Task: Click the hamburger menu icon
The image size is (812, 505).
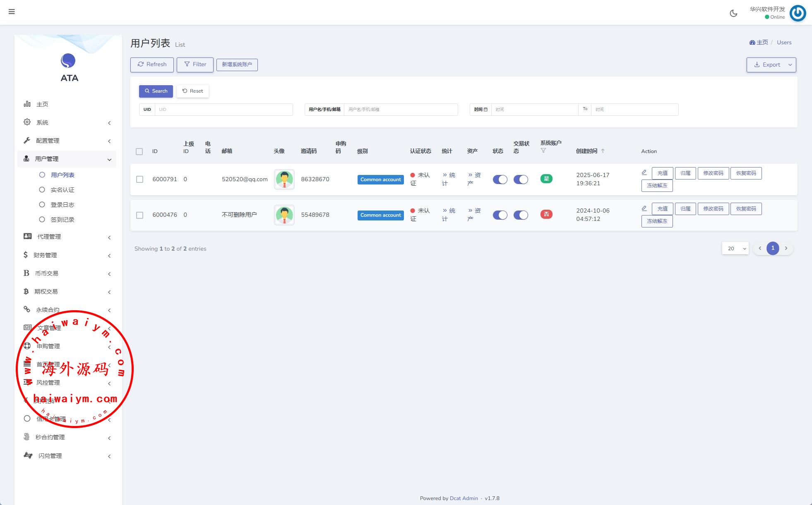Action: [x=12, y=12]
